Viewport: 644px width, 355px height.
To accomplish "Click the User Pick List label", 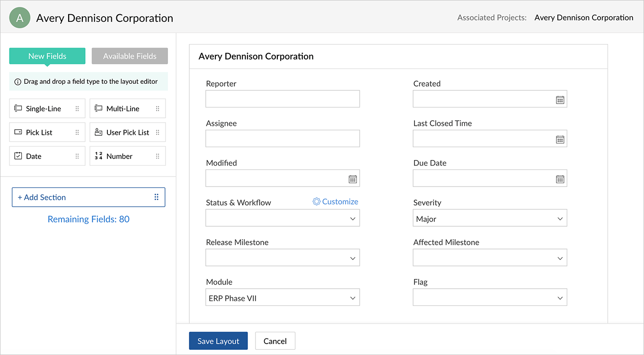I will coord(128,133).
